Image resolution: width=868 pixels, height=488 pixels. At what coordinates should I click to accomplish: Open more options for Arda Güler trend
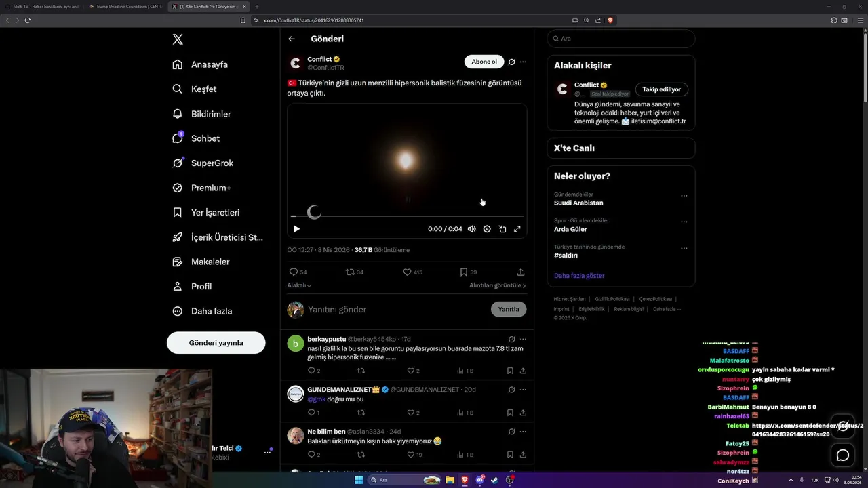[x=684, y=222]
